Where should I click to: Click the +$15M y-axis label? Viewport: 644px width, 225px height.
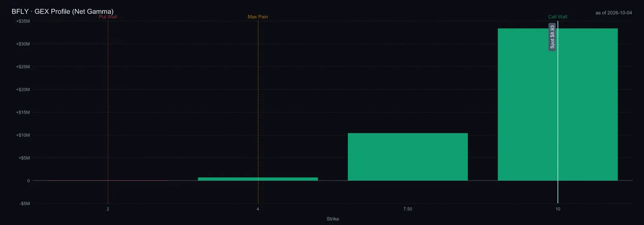(23, 112)
